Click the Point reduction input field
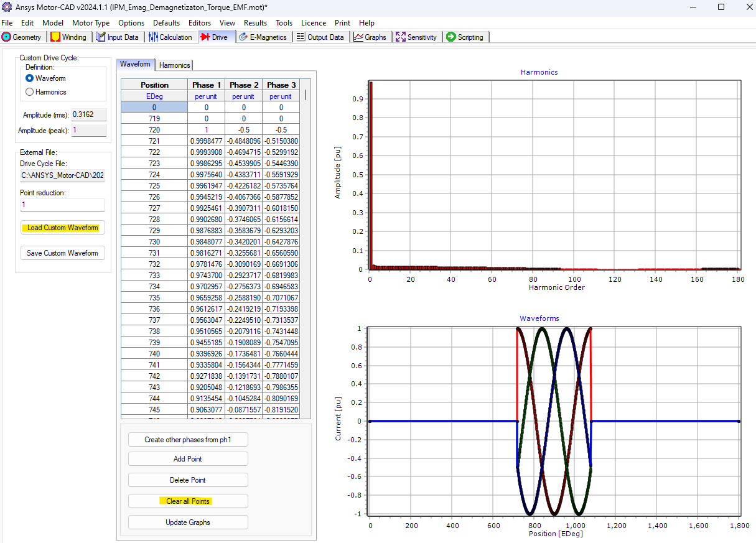This screenshot has width=756, height=543. pyautogui.click(x=62, y=205)
